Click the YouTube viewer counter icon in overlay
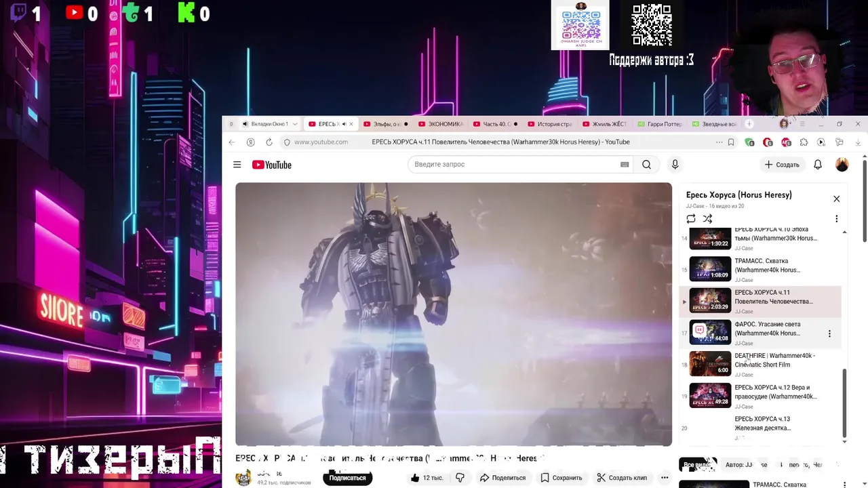The width and height of the screenshot is (868, 488). (75, 13)
